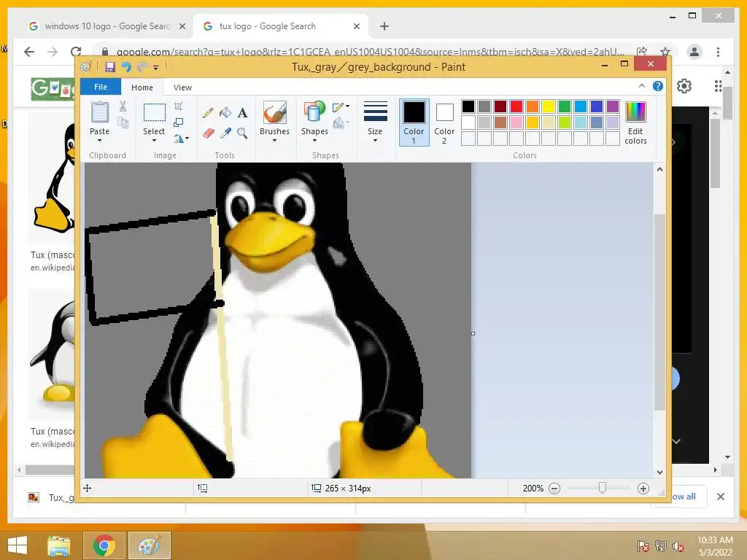Click Paint vertical scrollbar down arrow
This screenshot has height=560, width=747.
click(x=659, y=472)
